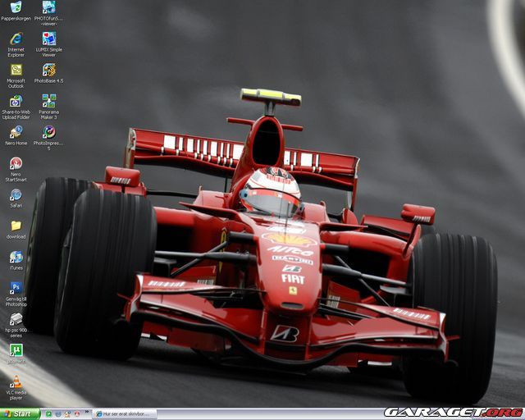Screen dimensions: 525x420
Task: Select the PhotoImpression 5 icon
Action: [49, 131]
